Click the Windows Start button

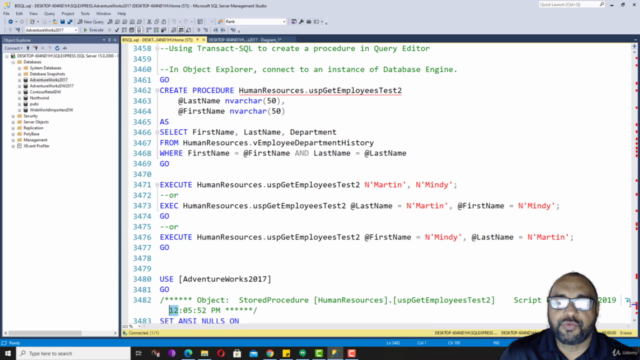(x=8, y=353)
